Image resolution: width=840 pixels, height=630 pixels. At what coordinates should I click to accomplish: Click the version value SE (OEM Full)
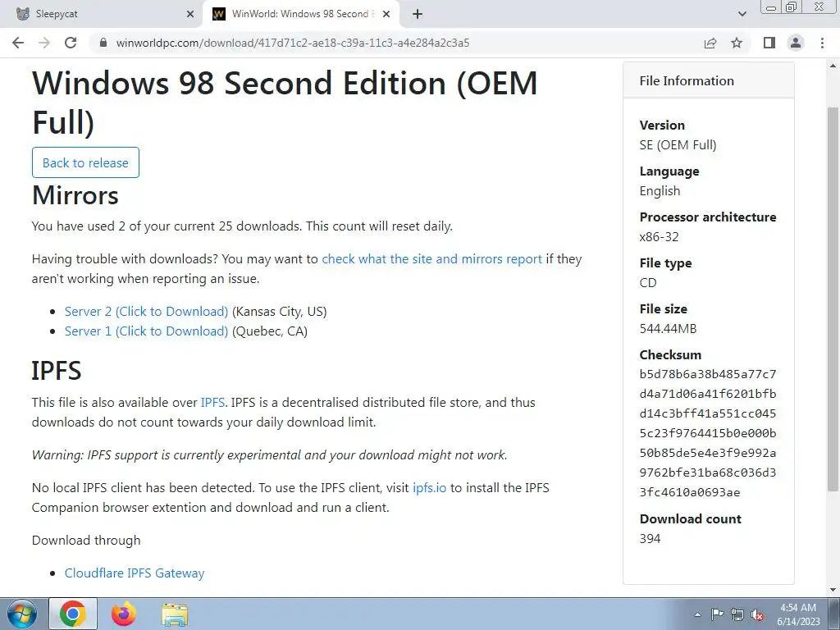pos(678,145)
